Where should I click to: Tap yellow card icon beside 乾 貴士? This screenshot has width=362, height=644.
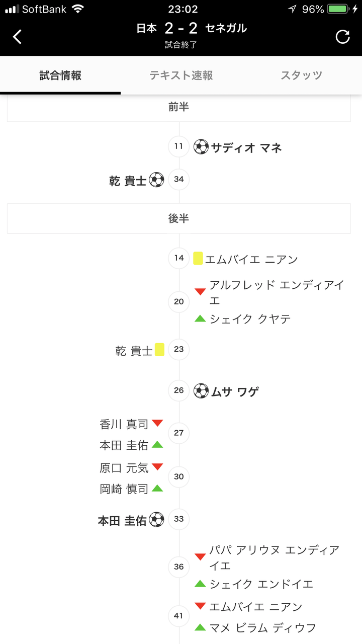click(x=159, y=350)
